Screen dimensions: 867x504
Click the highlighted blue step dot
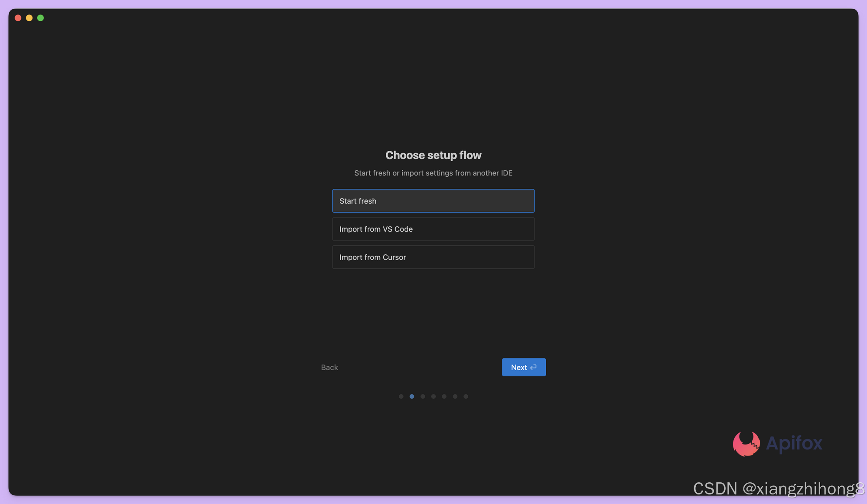[x=412, y=396]
